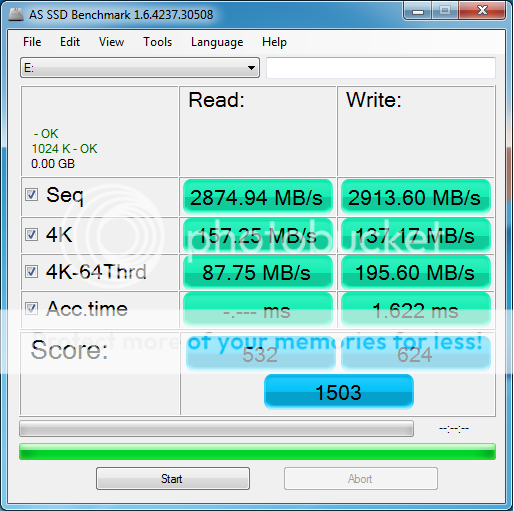Maximize the benchmark window
This screenshot has height=511, width=514.
click(445, 11)
